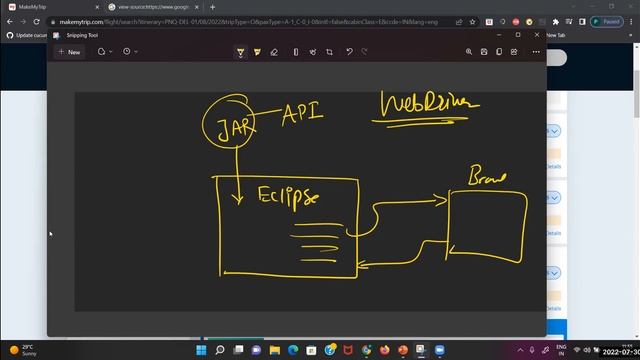Show hidden system tray icons
640x360 pixels.
tap(520, 350)
